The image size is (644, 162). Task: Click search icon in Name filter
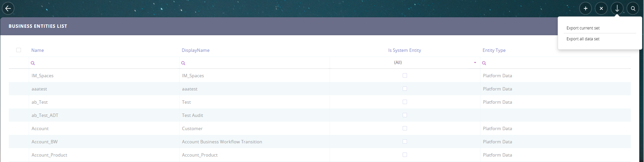pyautogui.click(x=33, y=63)
